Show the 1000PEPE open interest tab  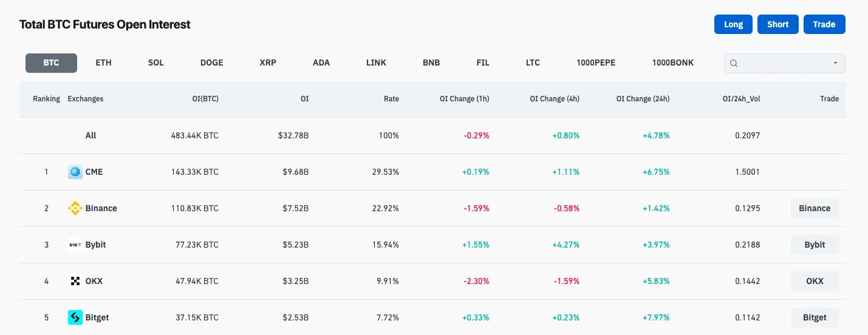pos(596,63)
